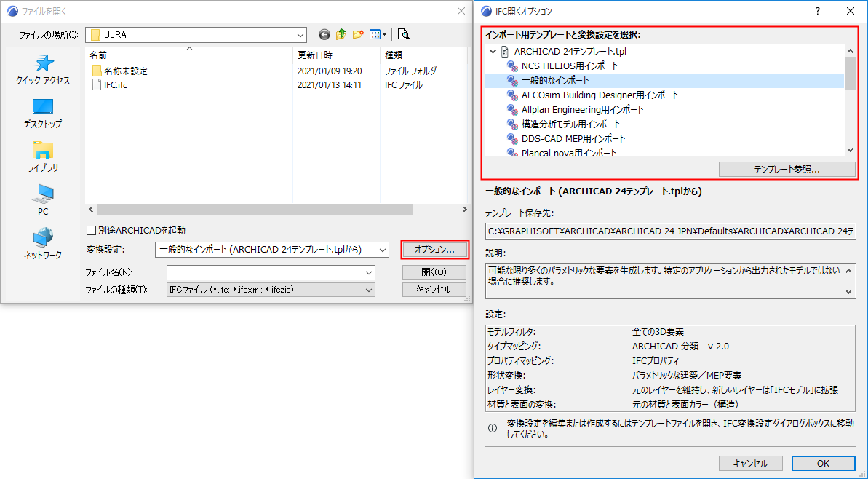Create a new folder icon
Screen dimensions: 868x479
[358, 34]
